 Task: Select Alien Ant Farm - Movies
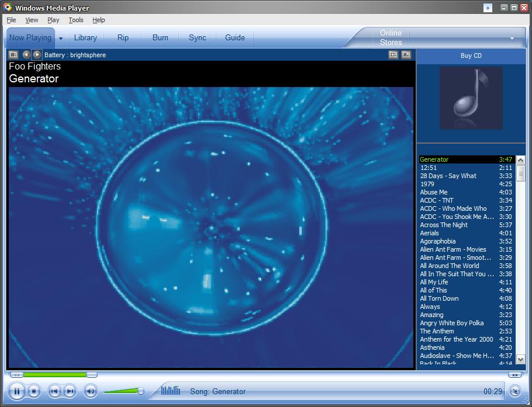(467, 249)
